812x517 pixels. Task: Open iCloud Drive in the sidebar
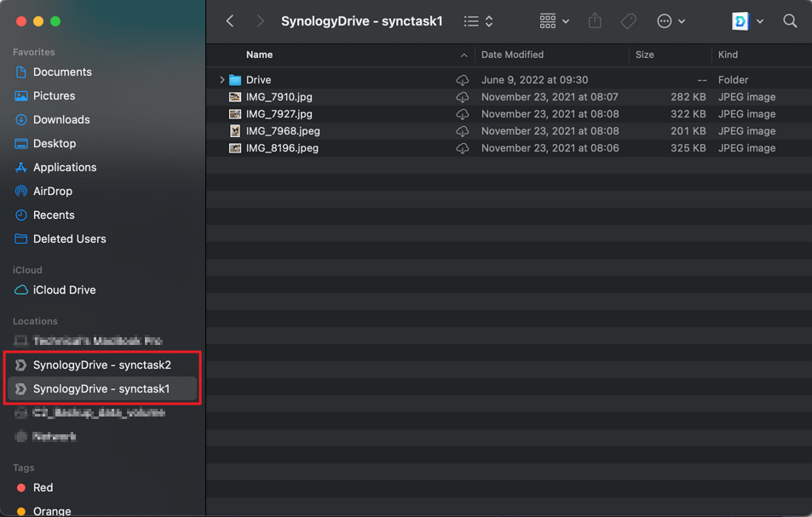point(64,290)
